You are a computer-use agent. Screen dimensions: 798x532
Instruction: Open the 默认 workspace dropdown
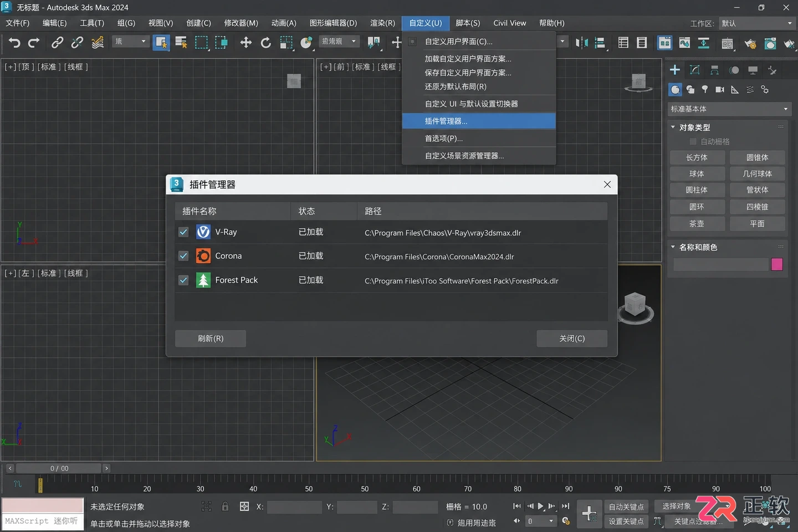pyautogui.click(x=757, y=23)
